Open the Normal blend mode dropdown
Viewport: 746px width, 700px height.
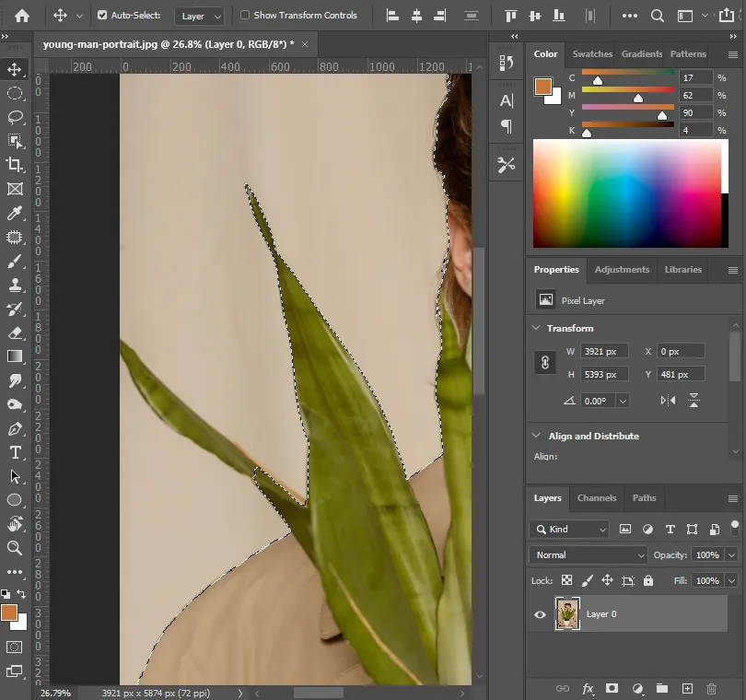coord(589,555)
